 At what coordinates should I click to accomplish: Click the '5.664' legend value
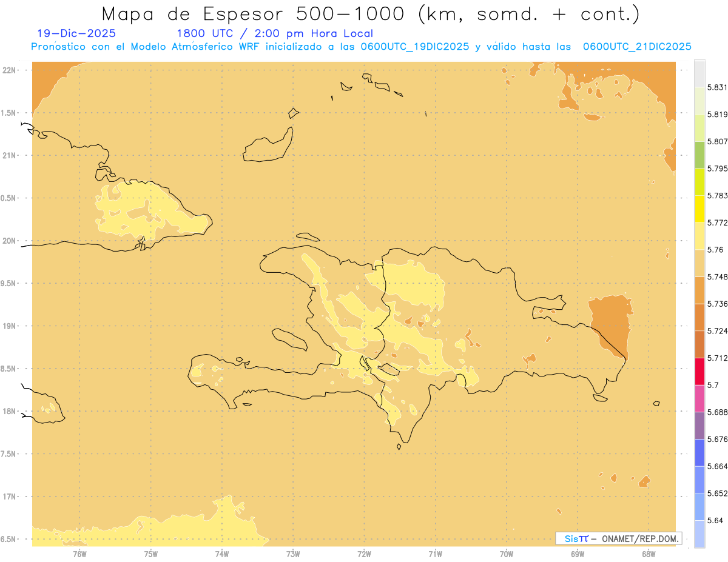tap(717, 466)
